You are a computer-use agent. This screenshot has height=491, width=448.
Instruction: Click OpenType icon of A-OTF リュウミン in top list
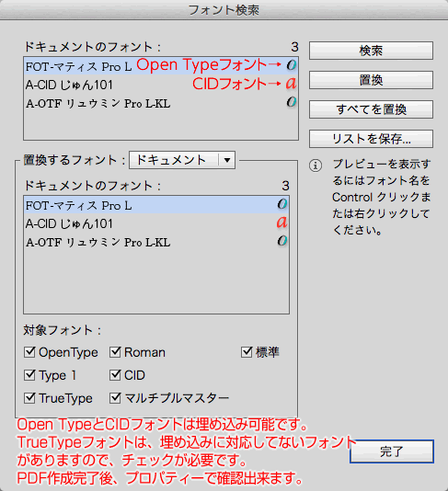coord(292,101)
